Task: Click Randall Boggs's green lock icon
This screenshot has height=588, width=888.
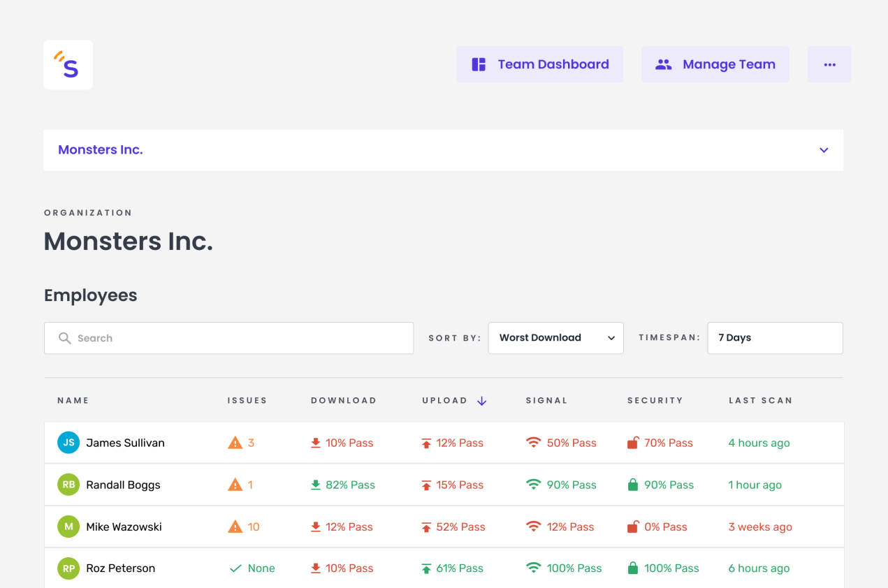Action: (633, 485)
